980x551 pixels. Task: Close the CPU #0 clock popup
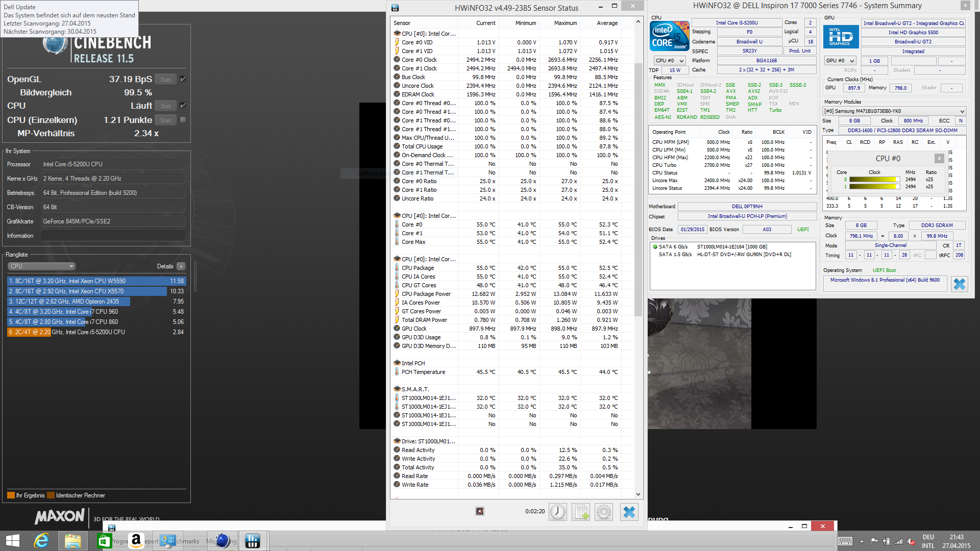coord(939,158)
